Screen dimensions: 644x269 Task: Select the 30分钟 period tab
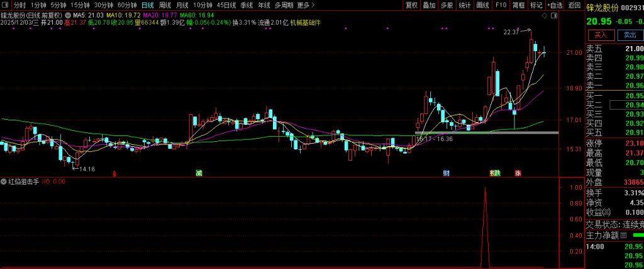click(104, 5)
